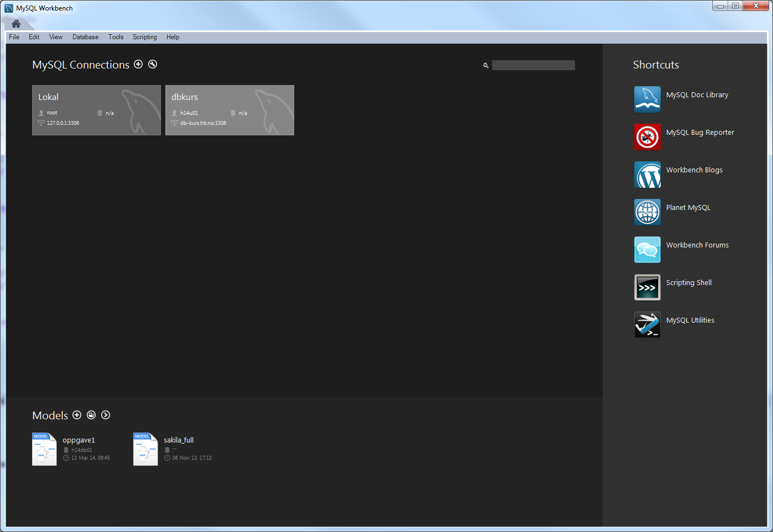This screenshot has width=773, height=532.
Task: Select the oppgave1 model name
Action: (x=79, y=440)
